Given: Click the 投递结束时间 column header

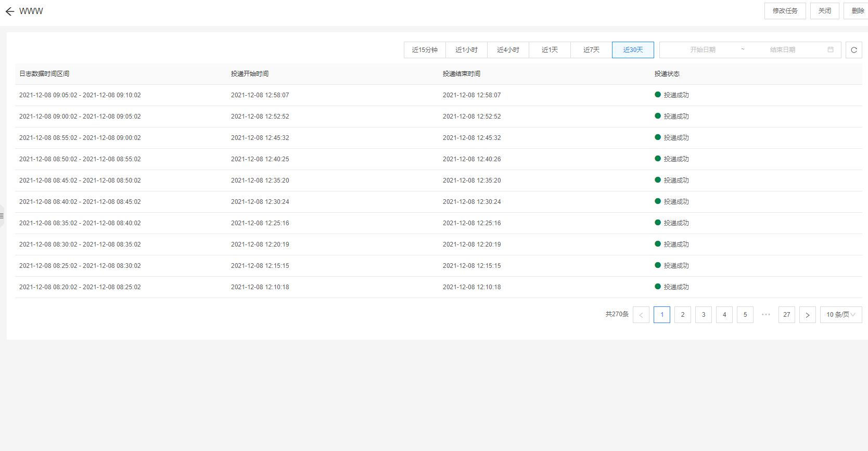Looking at the screenshot, I should (462, 74).
